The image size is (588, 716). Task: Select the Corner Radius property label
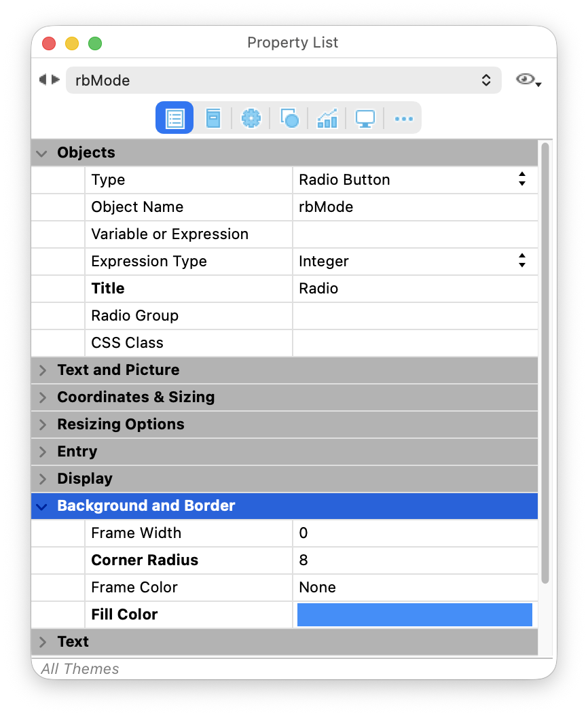(145, 560)
